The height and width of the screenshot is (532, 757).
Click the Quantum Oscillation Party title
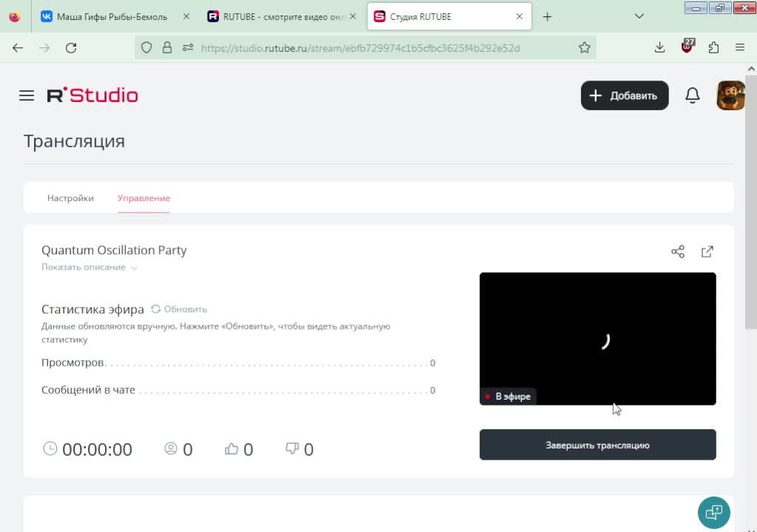pyautogui.click(x=114, y=250)
